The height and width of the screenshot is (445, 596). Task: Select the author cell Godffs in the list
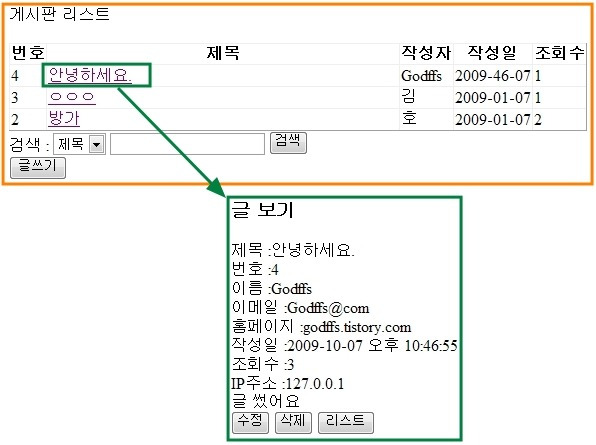(x=421, y=76)
